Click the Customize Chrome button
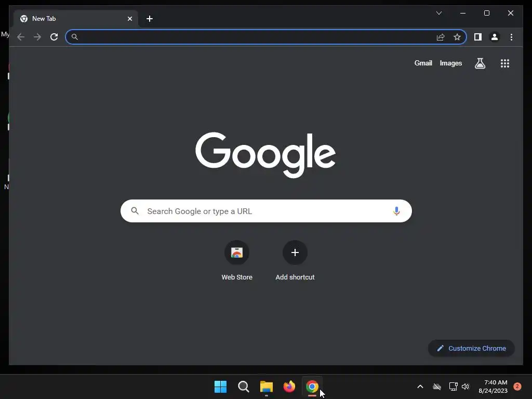Image resolution: width=532 pixels, height=399 pixels. (x=471, y=349)
